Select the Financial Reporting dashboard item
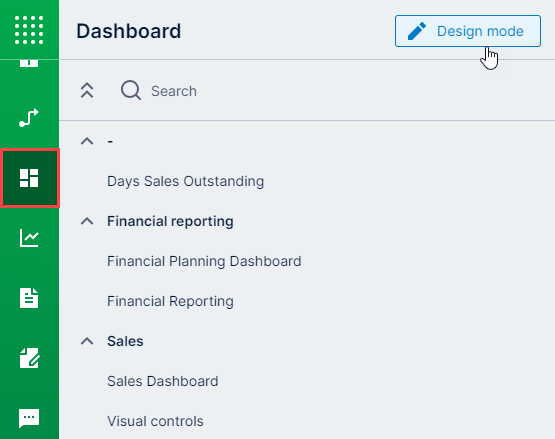Screen dimensions: 555x439 point(170,301)
